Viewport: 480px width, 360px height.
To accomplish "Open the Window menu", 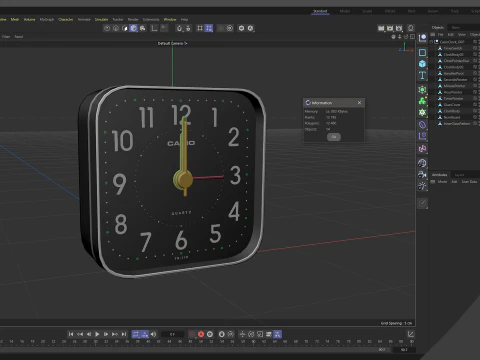I will coord(170,19).
